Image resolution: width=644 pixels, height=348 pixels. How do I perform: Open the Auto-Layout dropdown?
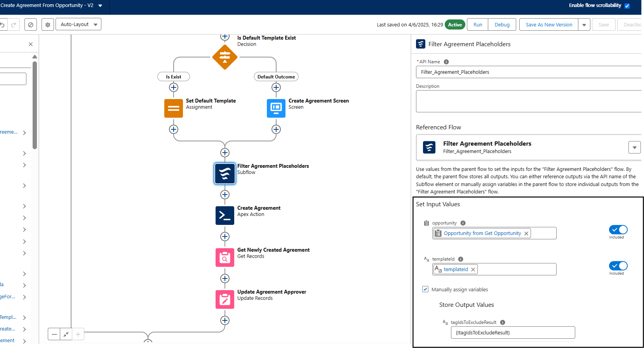click(78, 24)
